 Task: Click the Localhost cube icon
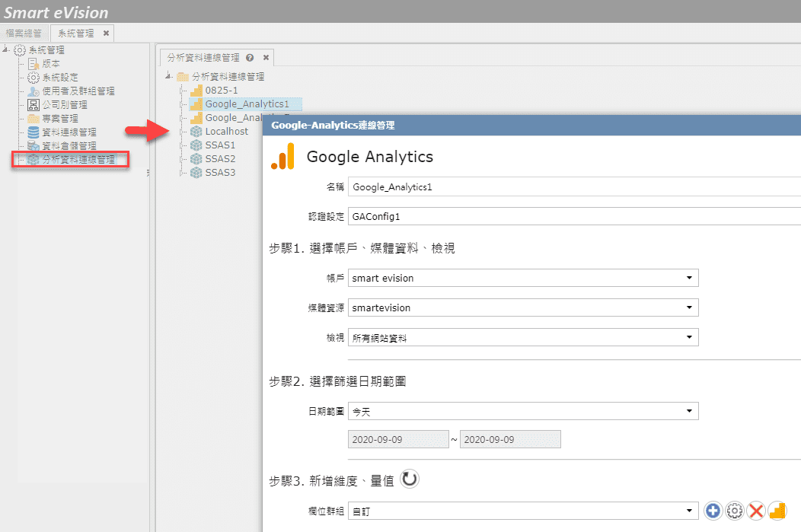point(196,132)
